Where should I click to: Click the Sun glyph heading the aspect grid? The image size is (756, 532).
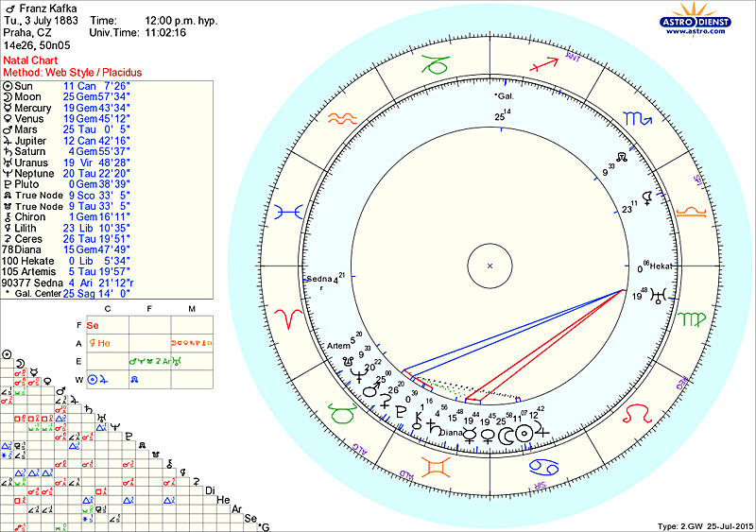click(9, 353)
